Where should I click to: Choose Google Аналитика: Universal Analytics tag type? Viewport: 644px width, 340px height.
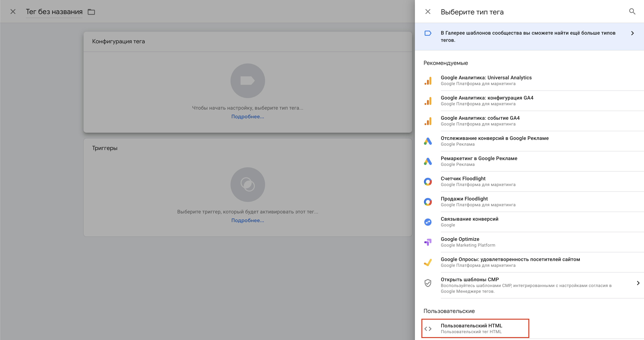(x=529, y=81)
